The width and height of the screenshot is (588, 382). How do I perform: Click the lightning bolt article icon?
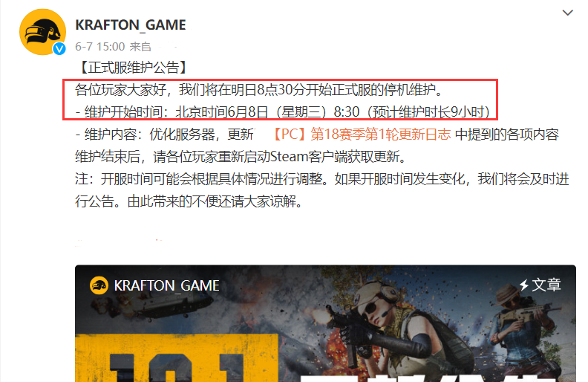[x=524, y=285]
